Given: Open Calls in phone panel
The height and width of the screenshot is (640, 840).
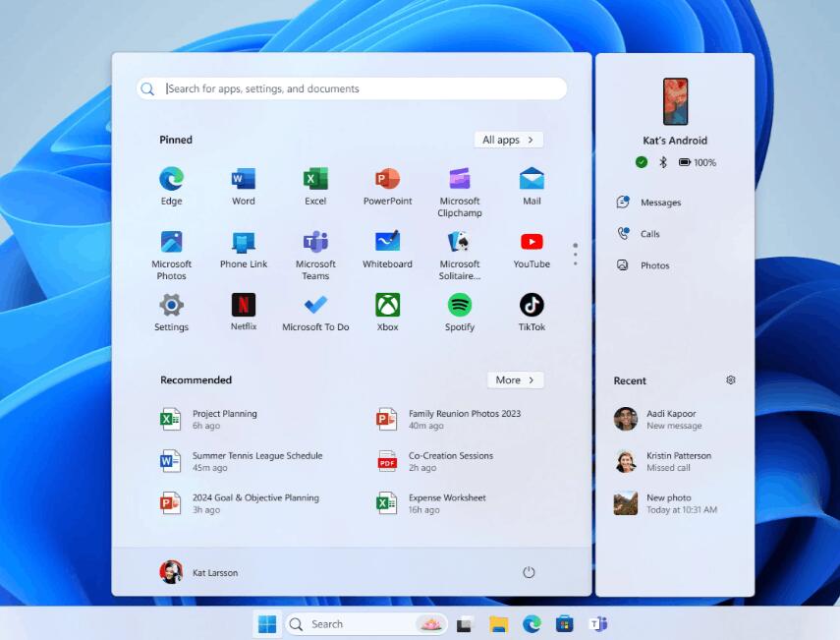Looking at the screenshot, I should tap(638, 234).
